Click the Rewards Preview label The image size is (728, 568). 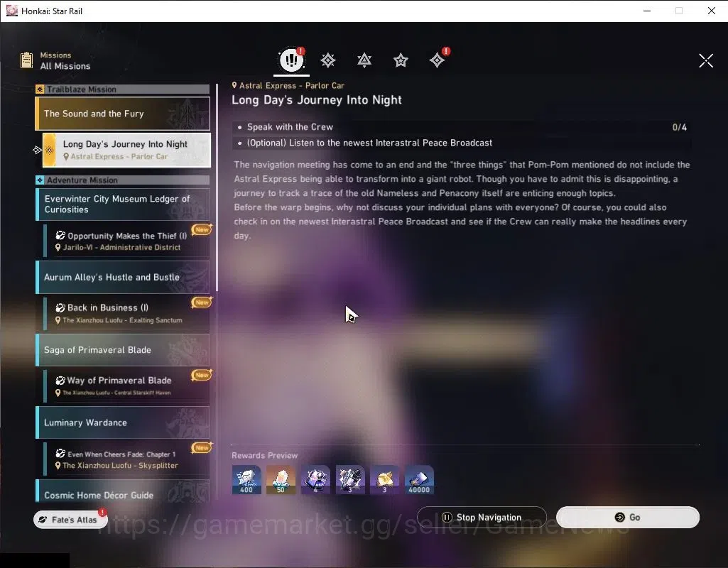click(x=265, y=455)
